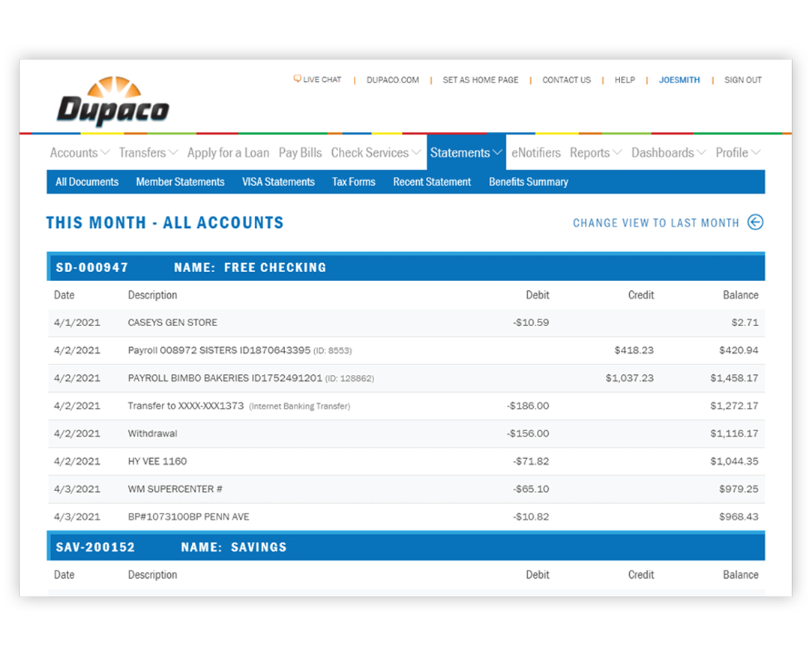Expand the Check Services menu
Viewport: 812px width, 656px height.
[x=376, y=153]
